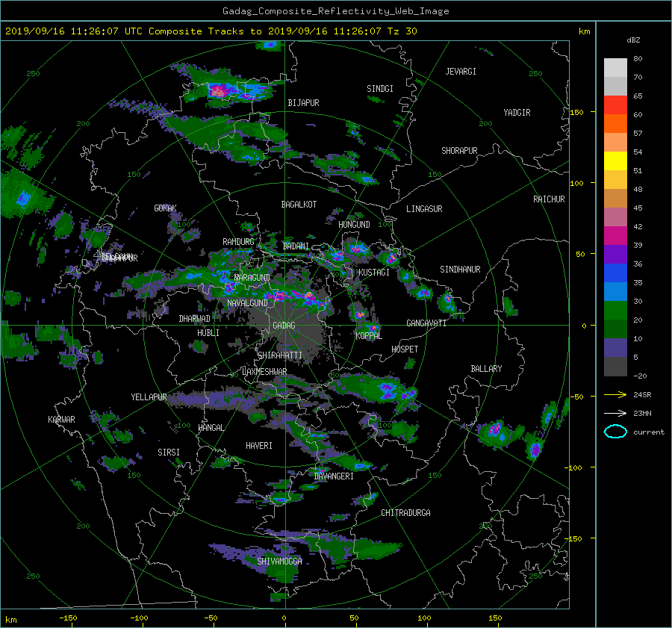Screen dimensions: 672x628
Task: Click the 100 value on bottom axis
Action: (x=424, y=618)
